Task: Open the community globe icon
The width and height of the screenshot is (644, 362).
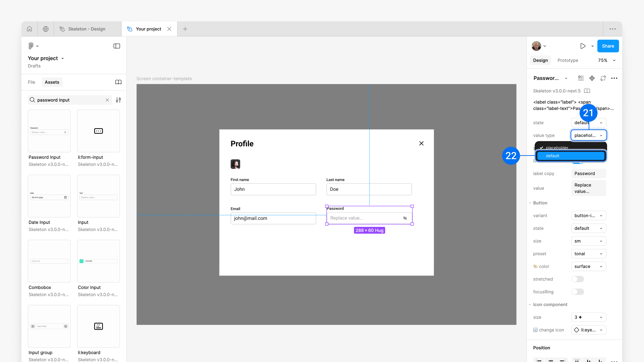Action: click(x=45, y=29)
